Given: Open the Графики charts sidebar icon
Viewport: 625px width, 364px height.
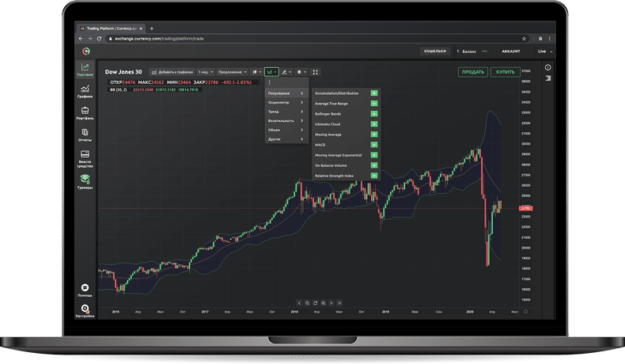Looking at the screenshot, I should pos(85,91).
